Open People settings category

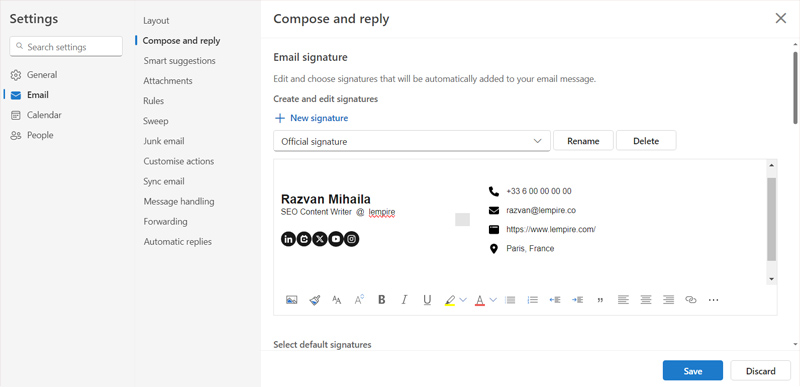click(x=40, y=135)
